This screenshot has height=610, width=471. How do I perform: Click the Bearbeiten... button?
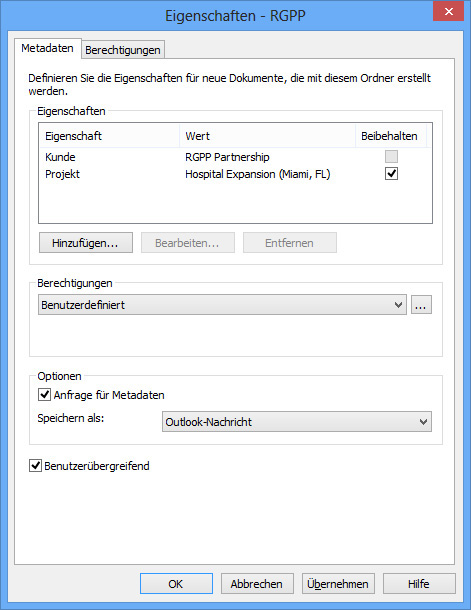tap(187, 243)
